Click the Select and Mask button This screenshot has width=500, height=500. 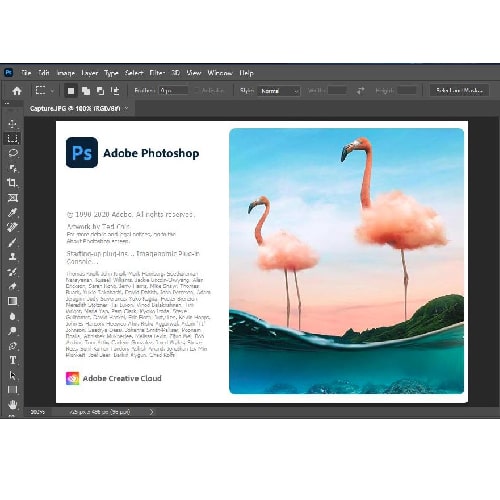coord(459,90)
